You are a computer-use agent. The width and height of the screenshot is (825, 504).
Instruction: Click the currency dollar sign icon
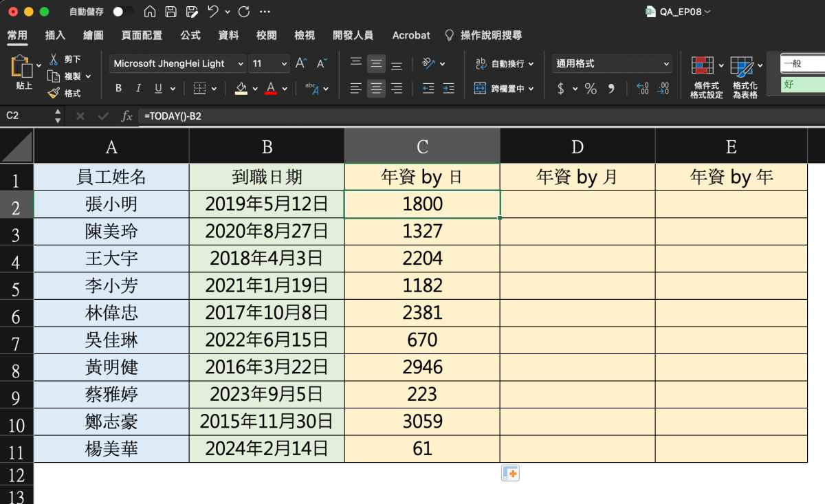pyautogui.click(x=561, y=88)
